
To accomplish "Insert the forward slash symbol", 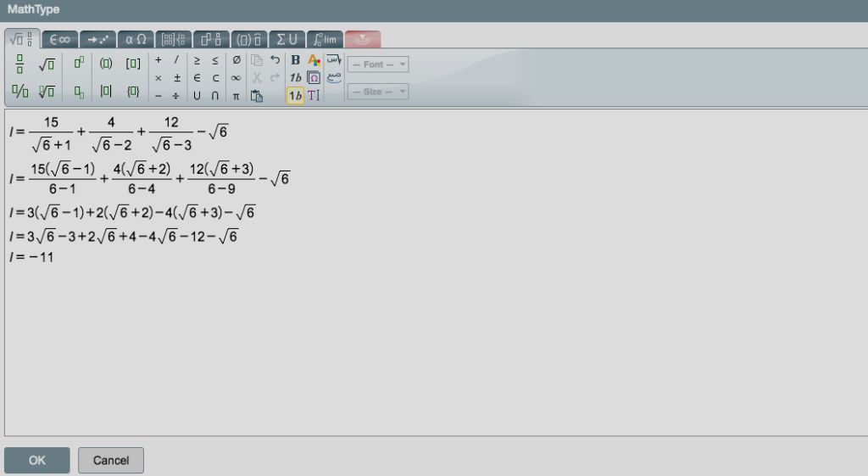I will (x=176, y=60).
